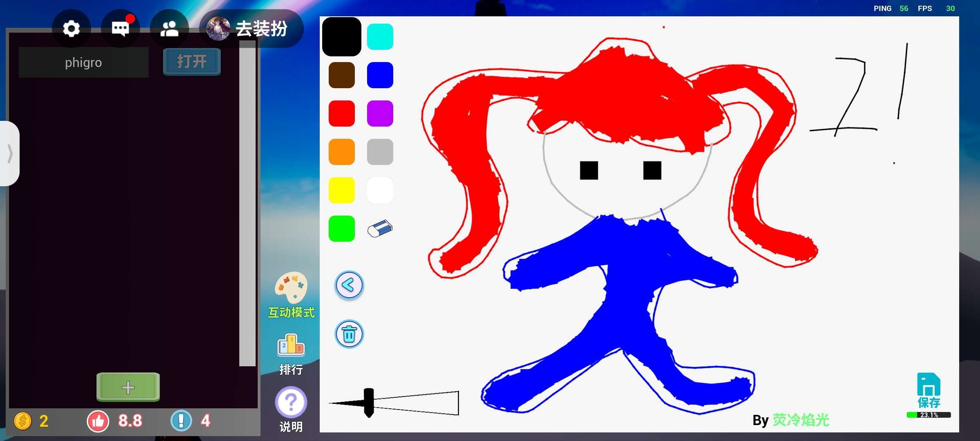Screen dimensions: 980x441
Task: Choose the purple color swatch
Action: point(380,114)
